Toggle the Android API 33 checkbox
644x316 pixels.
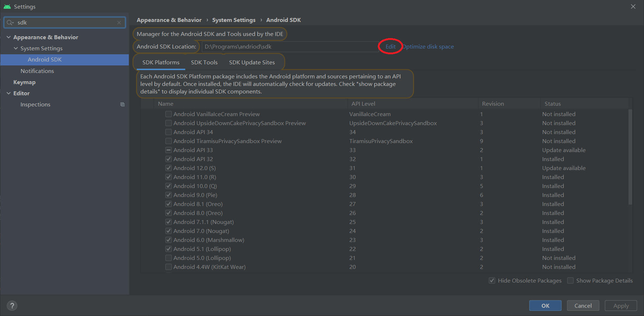click(x=168, y=150)
